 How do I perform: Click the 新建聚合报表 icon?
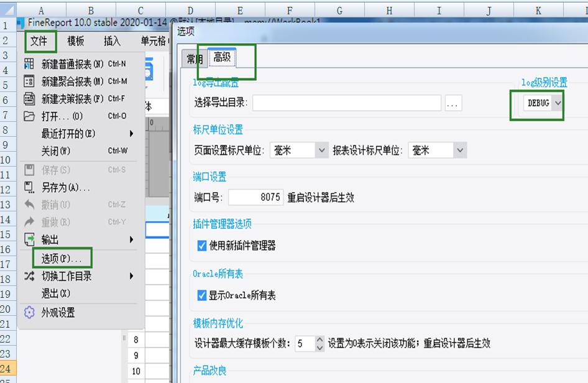[29, 81]
